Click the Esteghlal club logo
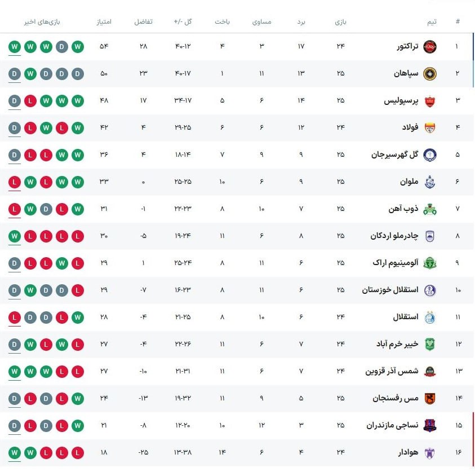 [429, 317]
